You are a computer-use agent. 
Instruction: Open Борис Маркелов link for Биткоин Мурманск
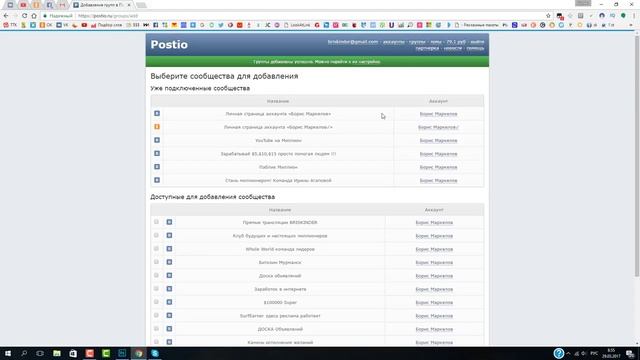[434, 262]
